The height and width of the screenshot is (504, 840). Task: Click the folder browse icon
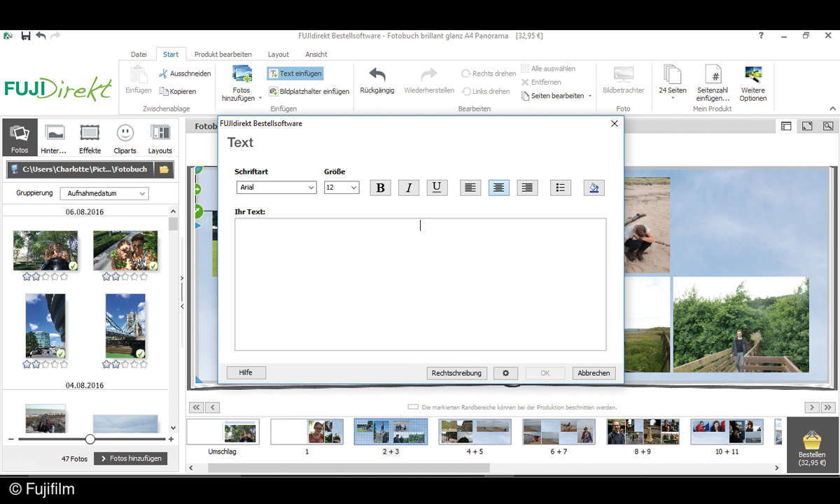pyautogui.click(x=164, y=169)
